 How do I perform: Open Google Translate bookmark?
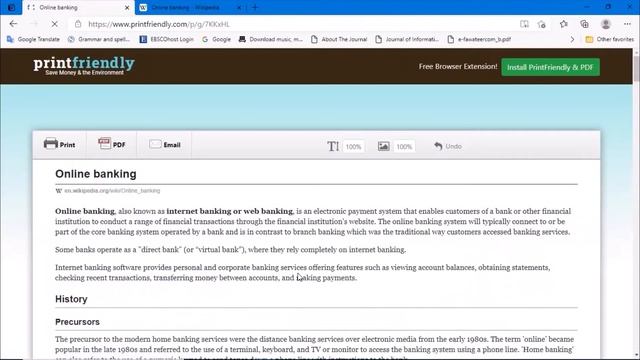(x=33, y=39)
